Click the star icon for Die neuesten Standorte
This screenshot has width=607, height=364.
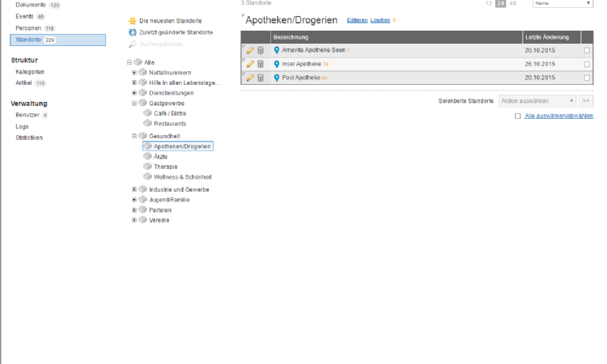pyautogui.click(x=133, y=20)
